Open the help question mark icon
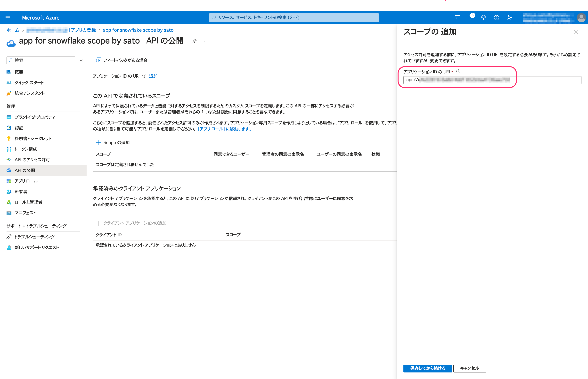588x379 pixels. [497, 18]
